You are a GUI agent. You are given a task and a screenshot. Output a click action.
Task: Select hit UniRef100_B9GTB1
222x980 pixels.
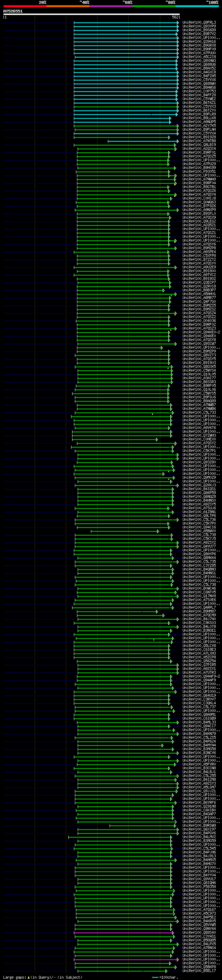pos(199,187)
